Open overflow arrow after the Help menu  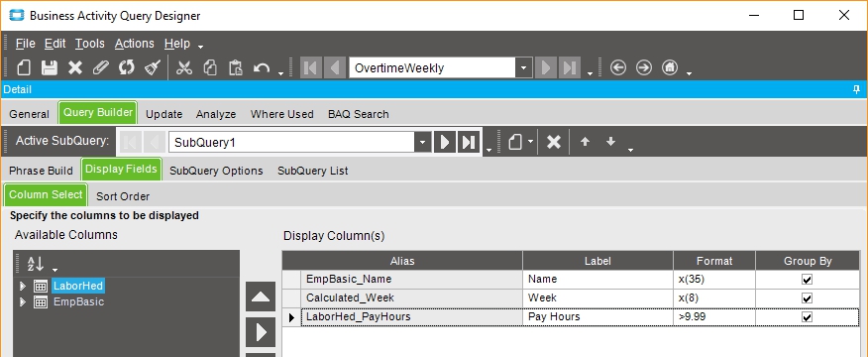pyautogui.click(x=200, y=48)
